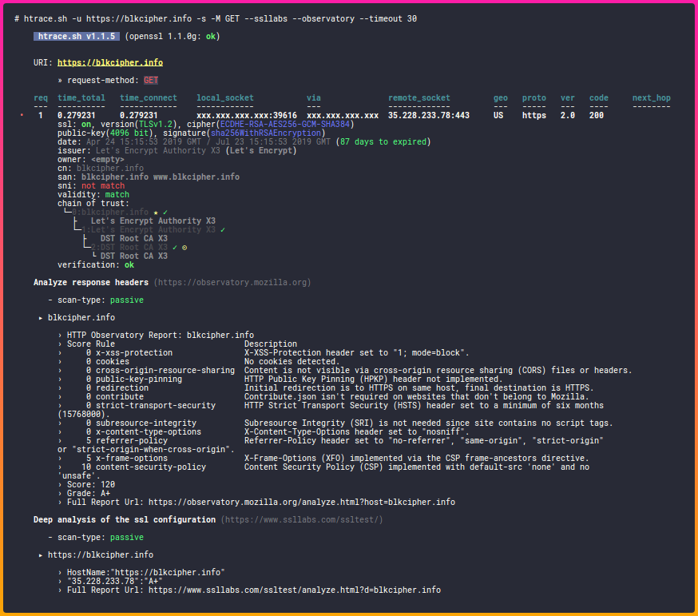Click the star icon next to 0:blkcipher.info
Screen dimensions: 698x616
pos(156,213)
